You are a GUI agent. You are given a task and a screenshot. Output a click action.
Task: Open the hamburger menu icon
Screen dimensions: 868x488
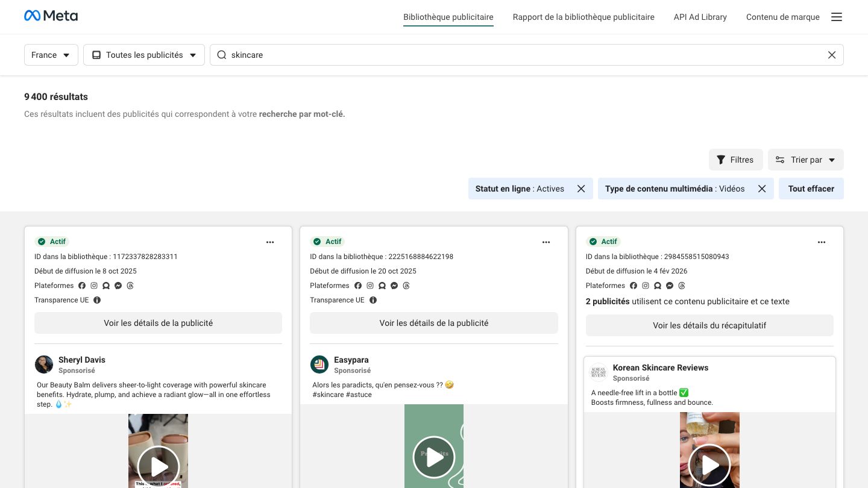837,17
